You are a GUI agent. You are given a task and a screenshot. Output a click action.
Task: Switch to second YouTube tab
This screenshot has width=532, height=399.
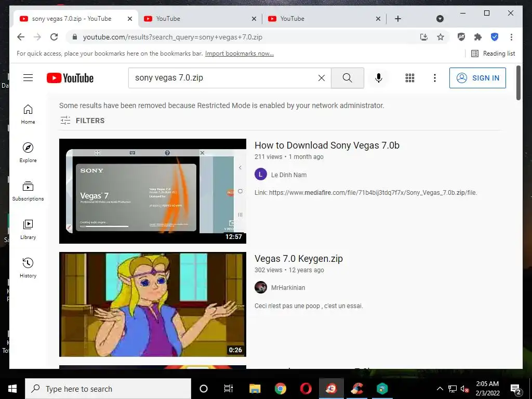point(200,19)
